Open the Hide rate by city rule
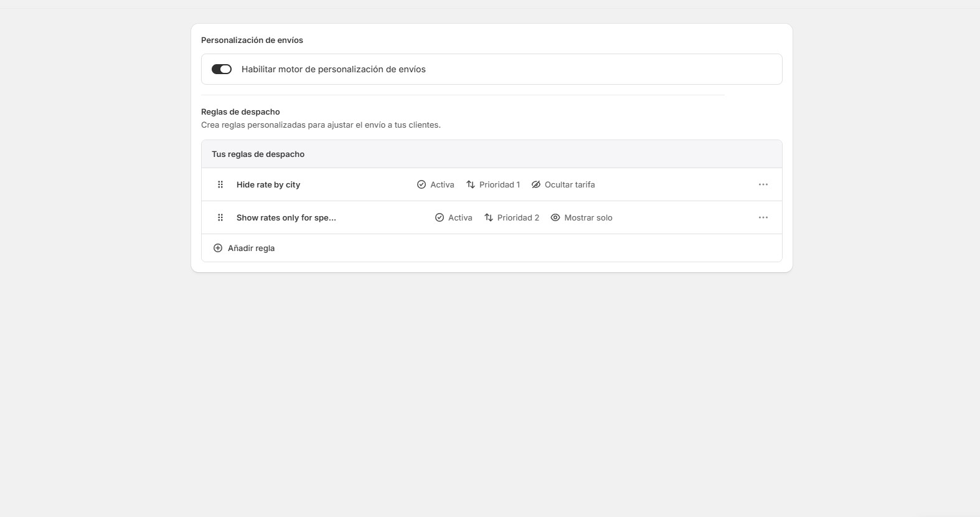The image size is (980, 517). coord(268,184)
